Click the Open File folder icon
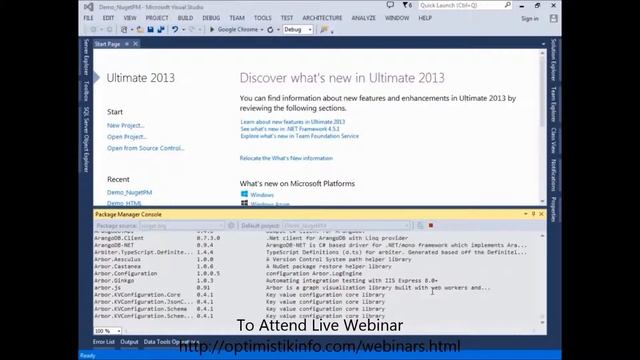640x360 pixels. point(140,29)
